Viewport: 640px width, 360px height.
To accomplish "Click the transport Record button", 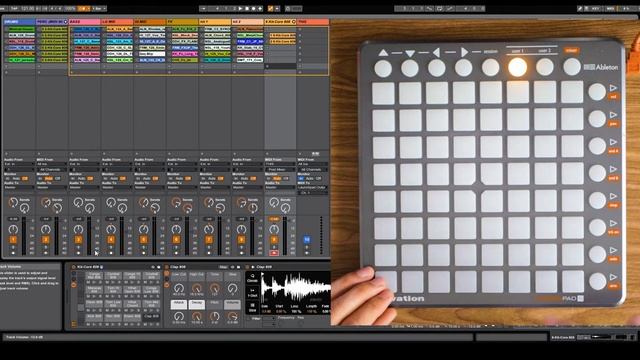I will coord(253,8).
